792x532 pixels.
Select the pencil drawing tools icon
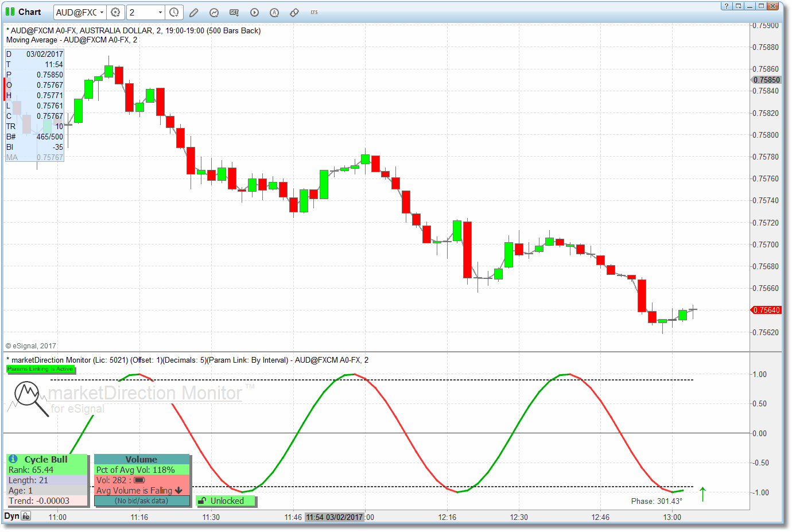click(x=194, y=12)
